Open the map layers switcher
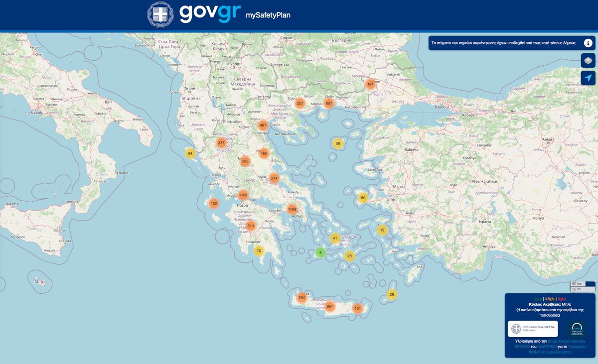This screenshot has width=598, height=364. click(x=588, y=60)
